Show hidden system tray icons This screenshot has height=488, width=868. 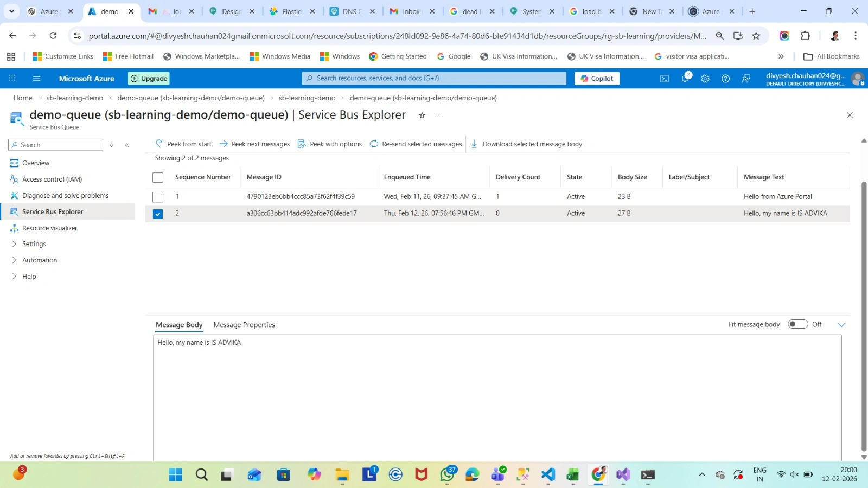[701, 475]
